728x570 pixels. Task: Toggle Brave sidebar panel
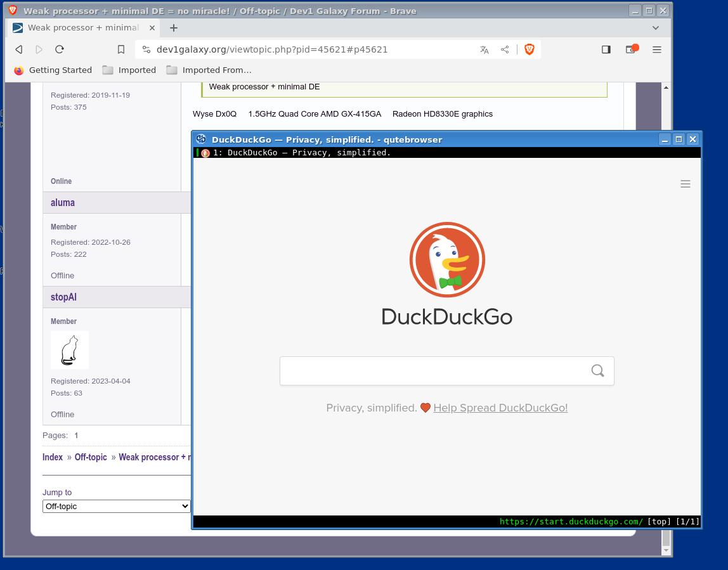(606, 49)
